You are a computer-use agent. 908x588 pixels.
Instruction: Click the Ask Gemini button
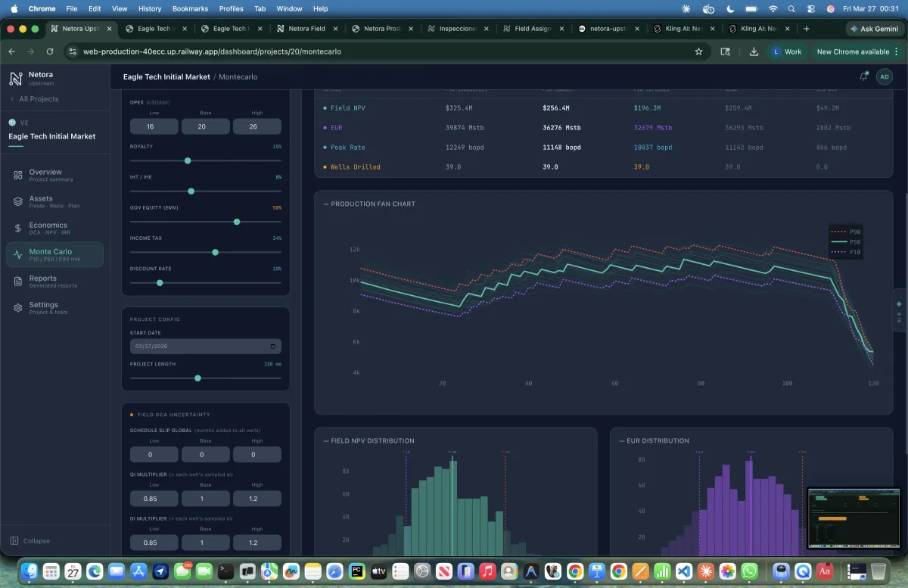click(874, 29)
